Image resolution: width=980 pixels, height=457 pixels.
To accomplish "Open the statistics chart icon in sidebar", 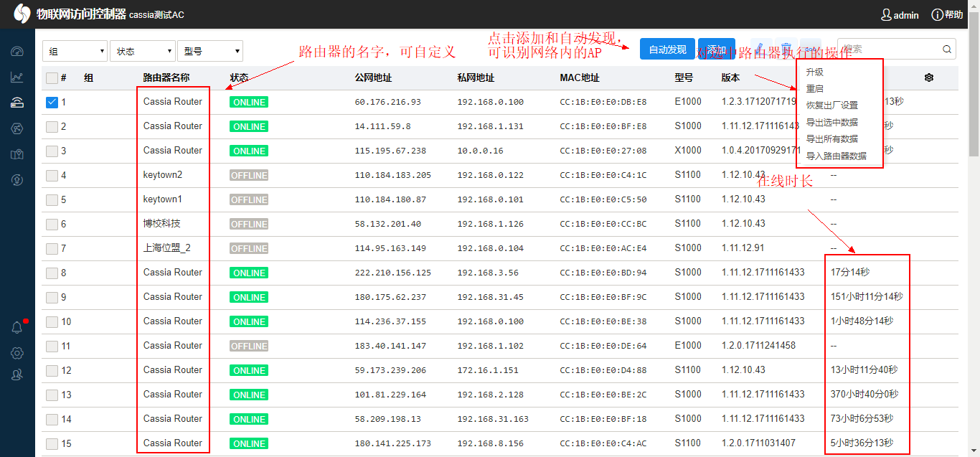I will (x=17, y=77).
